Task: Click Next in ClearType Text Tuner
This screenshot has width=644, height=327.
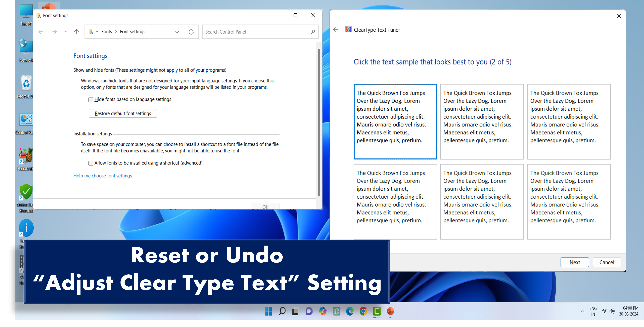Action: pyautogui.click(x=575, y=263)
